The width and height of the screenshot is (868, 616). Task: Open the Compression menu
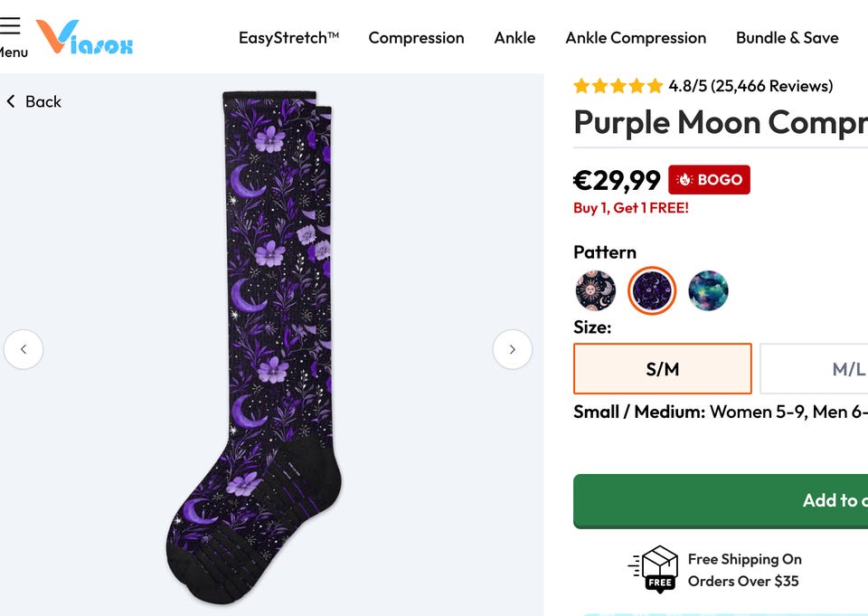pos(416,38)
